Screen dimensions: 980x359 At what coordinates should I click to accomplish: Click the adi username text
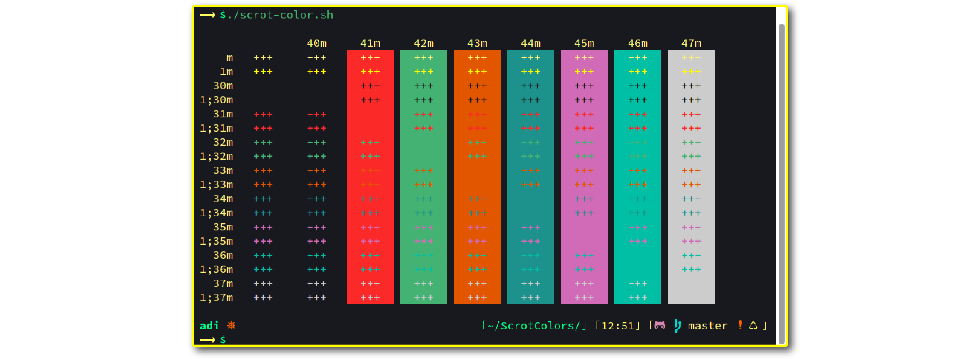209,325
